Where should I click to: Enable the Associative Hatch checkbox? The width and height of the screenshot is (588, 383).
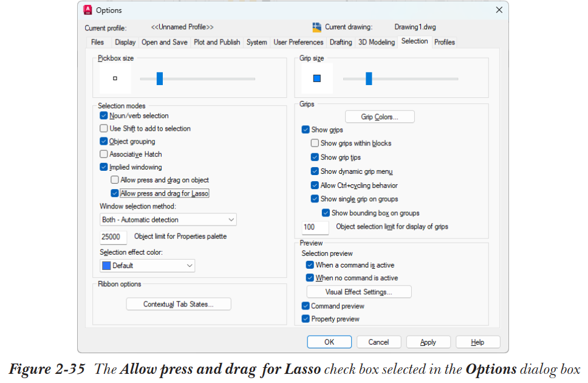pos(104,154)
